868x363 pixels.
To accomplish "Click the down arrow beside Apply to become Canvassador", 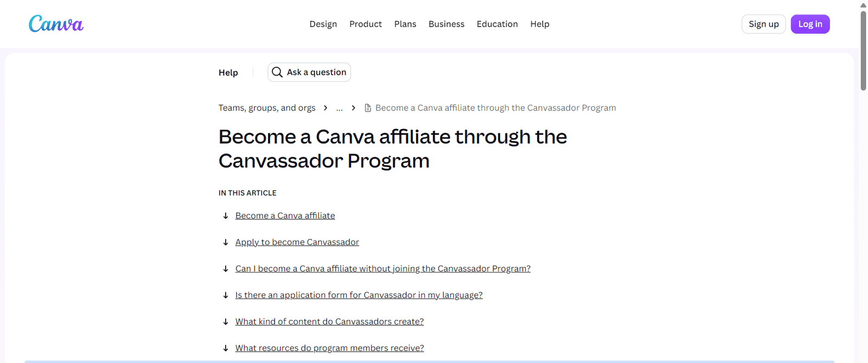I will point(226,242).
